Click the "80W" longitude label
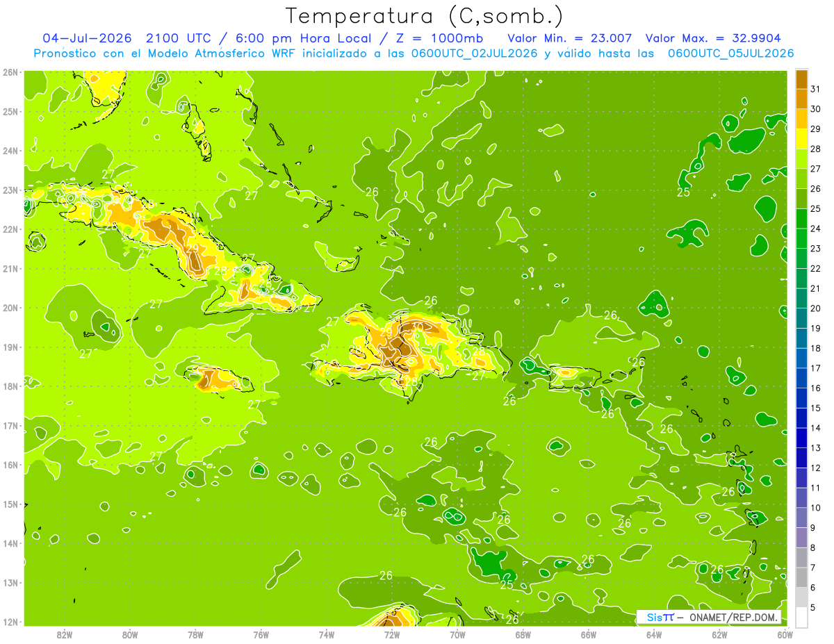The image size is (834, 644). pos(130,634)
